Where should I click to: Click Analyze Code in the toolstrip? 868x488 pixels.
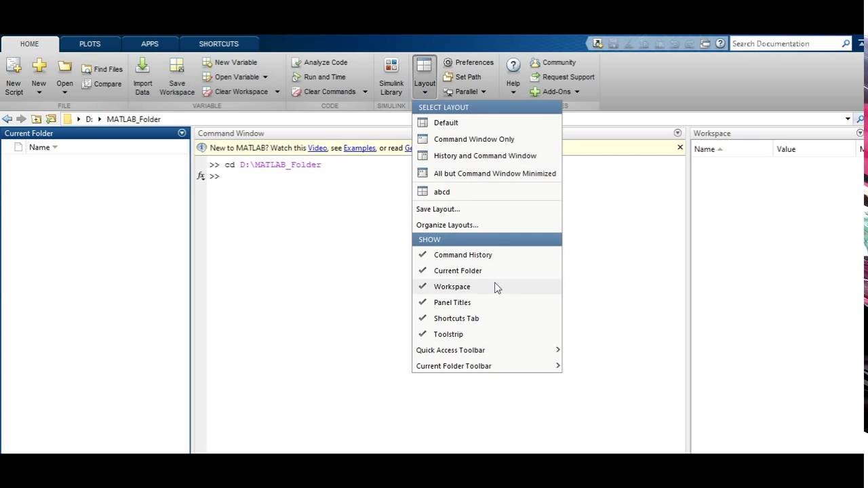pos(319,62)
